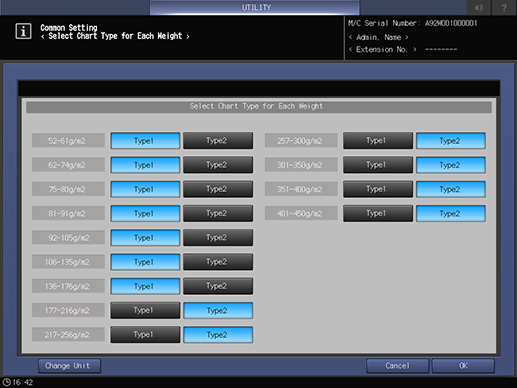Screen dimensions: 517x388
Task: Select Type2 for 92-105g/m2
Action: pos(218,238)
